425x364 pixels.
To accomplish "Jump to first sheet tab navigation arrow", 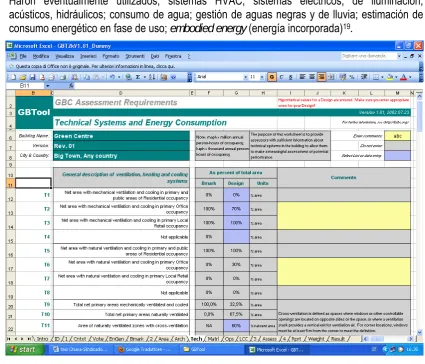I will [x=9, y=339].
